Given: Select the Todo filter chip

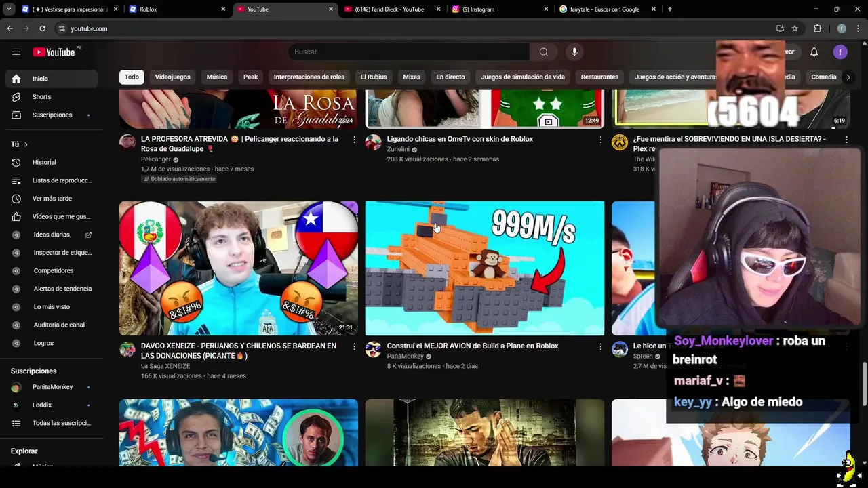Looking at the screenshot, I should point(132,77).
